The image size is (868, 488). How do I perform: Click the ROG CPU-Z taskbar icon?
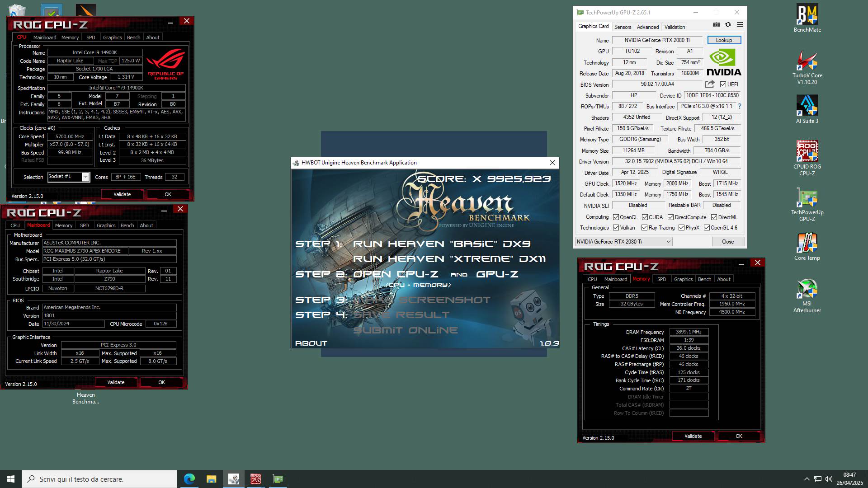click(256, 479)
